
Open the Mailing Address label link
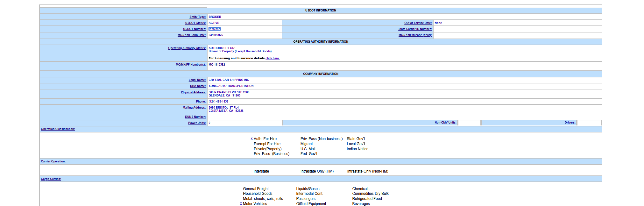(x=194, y=108)
